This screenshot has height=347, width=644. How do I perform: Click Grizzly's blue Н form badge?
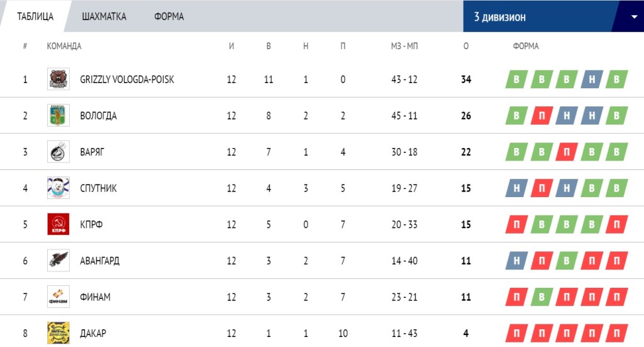click(591, 79)
